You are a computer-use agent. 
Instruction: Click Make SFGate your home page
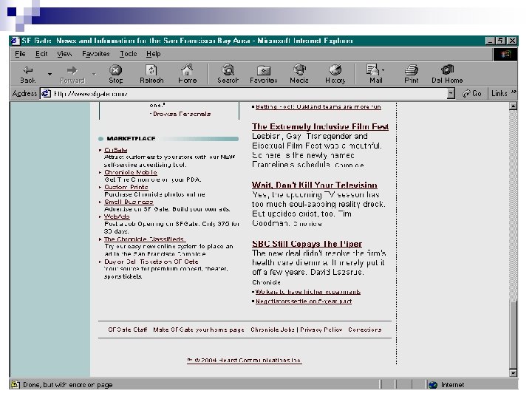[x=199, y=330]
